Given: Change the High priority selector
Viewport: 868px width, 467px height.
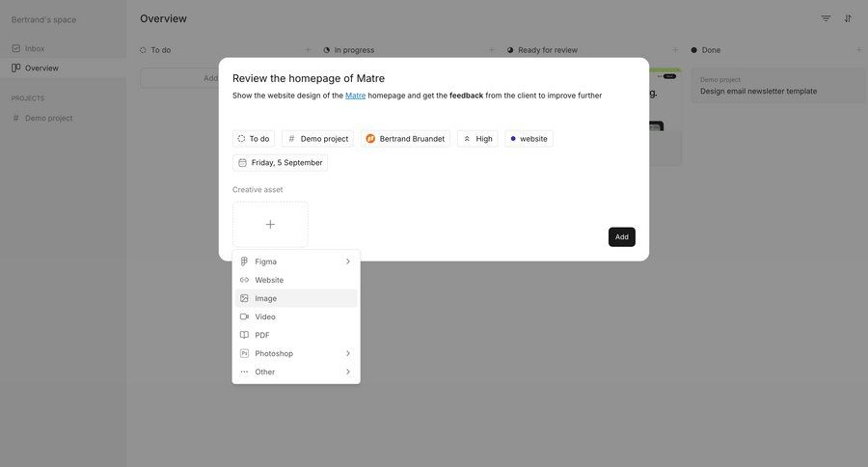Looking at the screenshot, I should coord(477,139).
